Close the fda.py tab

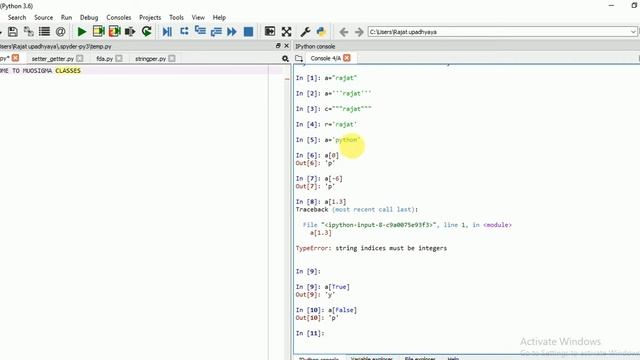tap(119, 58)
